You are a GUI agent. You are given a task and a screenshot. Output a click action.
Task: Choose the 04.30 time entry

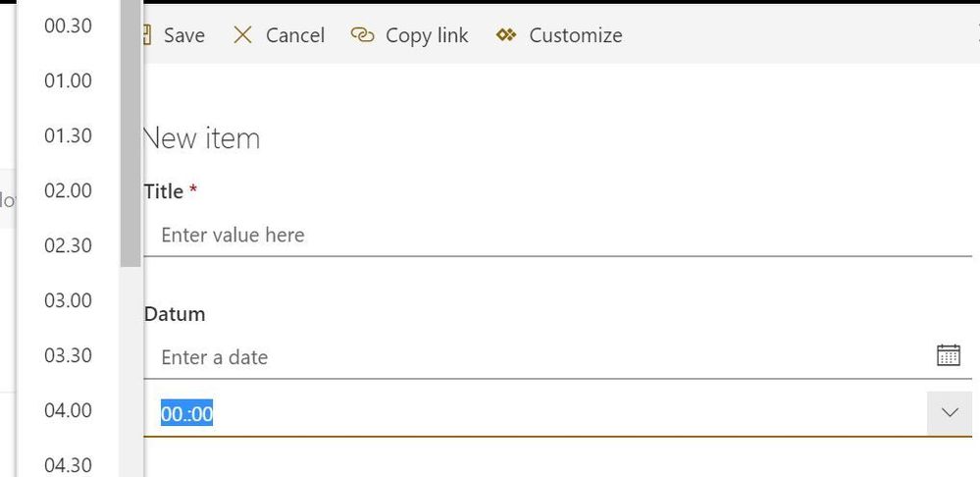coord(68,464)
